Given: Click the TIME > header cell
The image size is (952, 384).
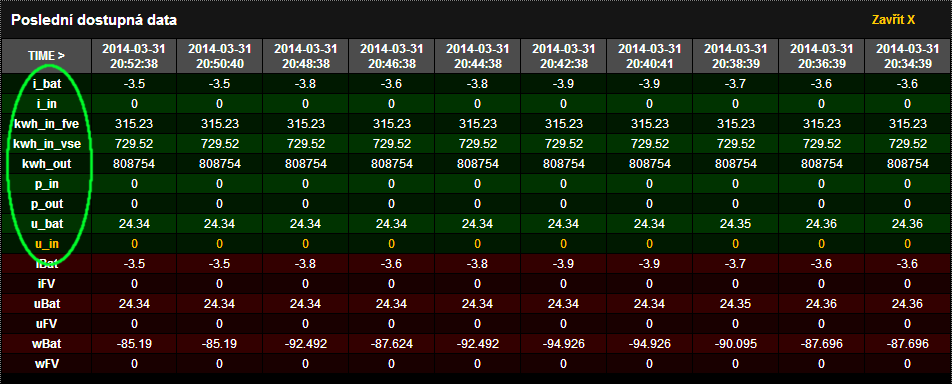Looking at the screenshot, I should (47, 55).
